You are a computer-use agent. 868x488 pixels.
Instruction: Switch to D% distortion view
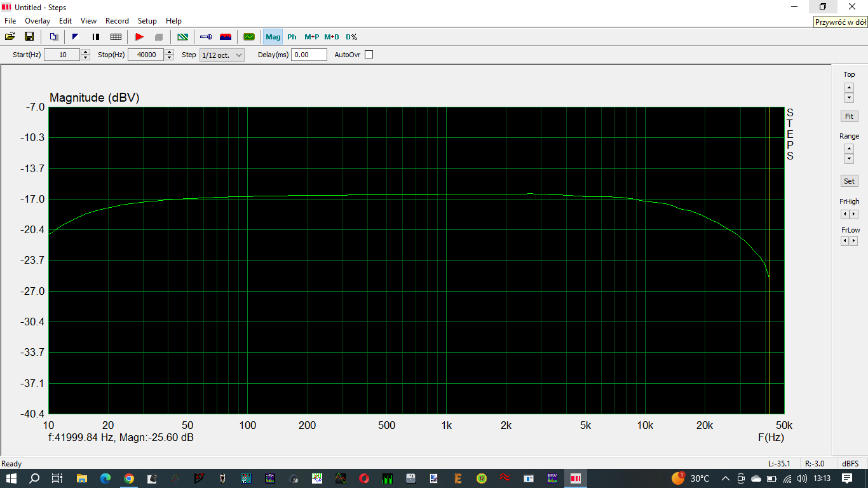click(x=351, y=37)
